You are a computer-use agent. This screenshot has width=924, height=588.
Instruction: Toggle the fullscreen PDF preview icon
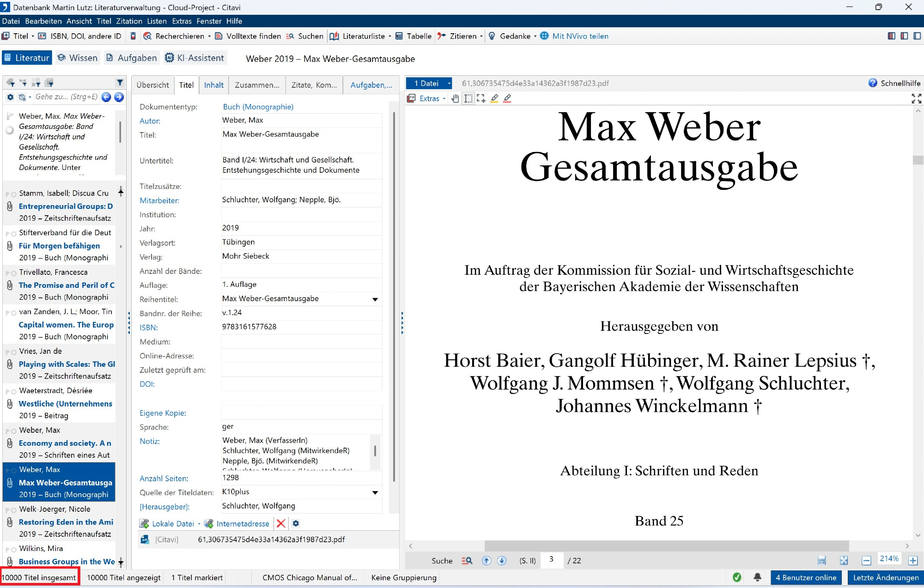pos(916,98)
